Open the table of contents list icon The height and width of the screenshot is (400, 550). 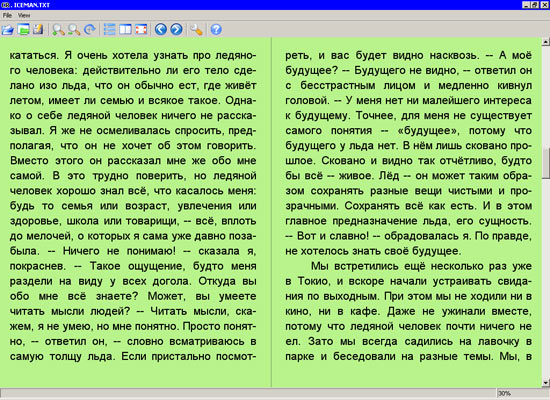tap(110, 29)
